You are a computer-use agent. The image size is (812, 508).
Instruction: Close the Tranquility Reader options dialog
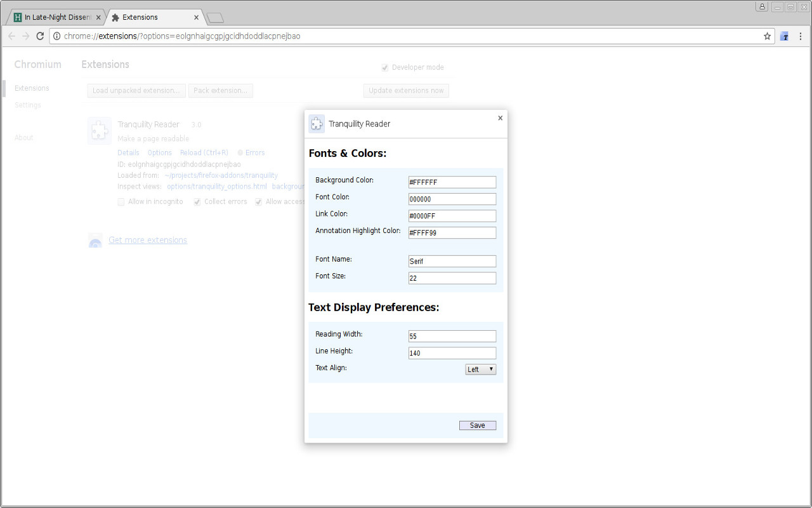[x=500, y=118]
